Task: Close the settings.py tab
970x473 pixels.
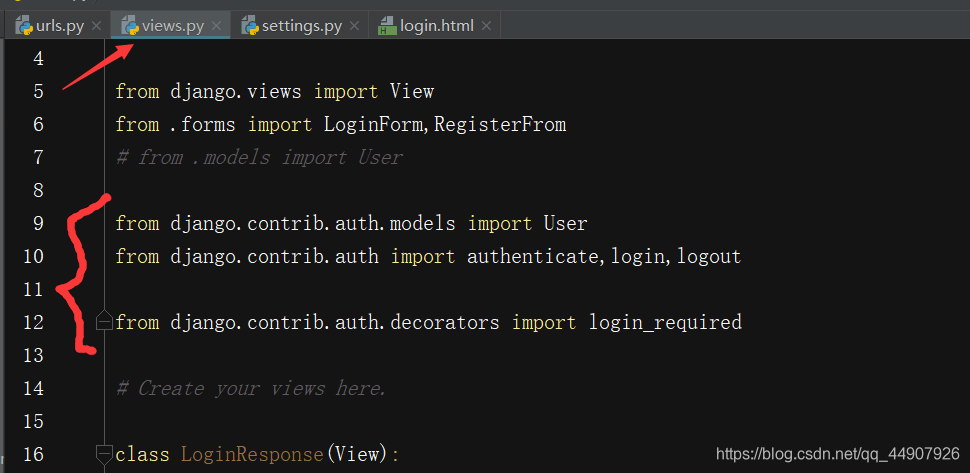Action: click(x=354, y=26)
